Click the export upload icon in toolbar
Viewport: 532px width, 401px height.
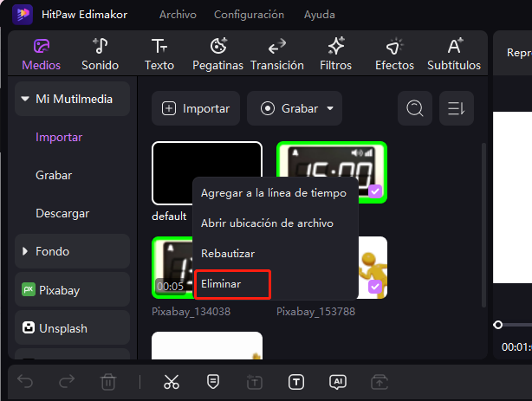(x=380, y=382)
